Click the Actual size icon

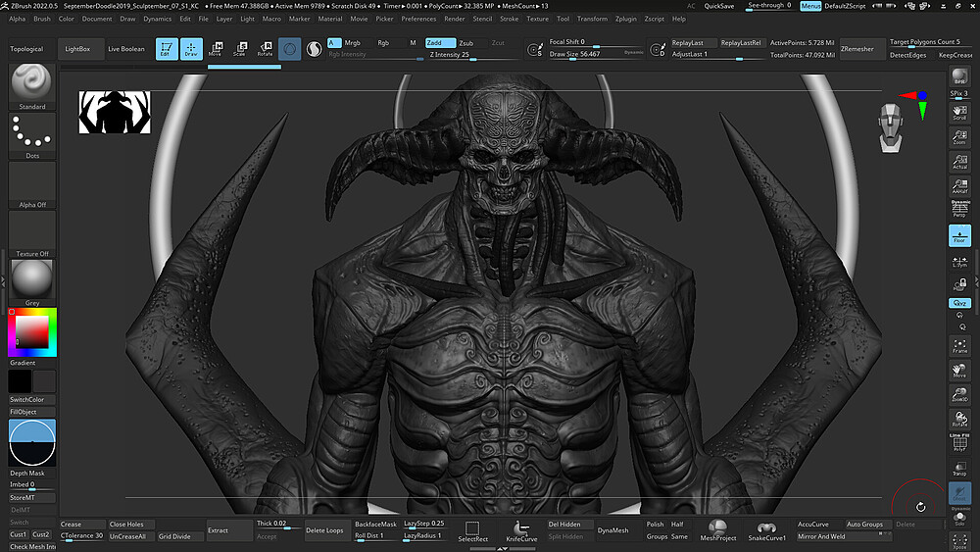(x=959, y=162)
